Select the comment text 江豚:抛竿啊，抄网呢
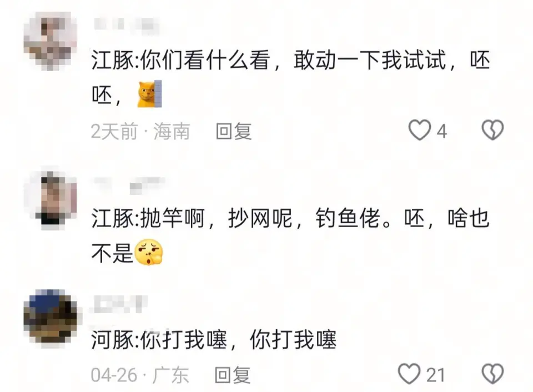Image resolution: width=533 pixels, height=392 pixels. (290, 235)
